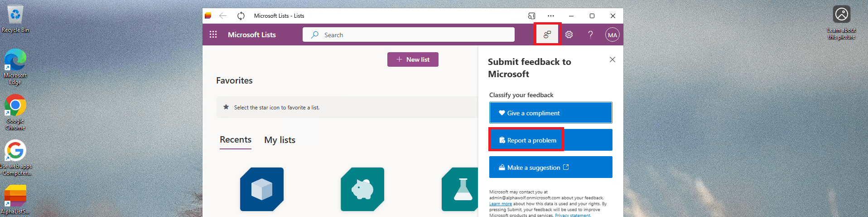The height and width of the screenshot is (217, 868).
Task: Select the Google Chrome desktop shortcut
Action: click(x=15, y=112)
